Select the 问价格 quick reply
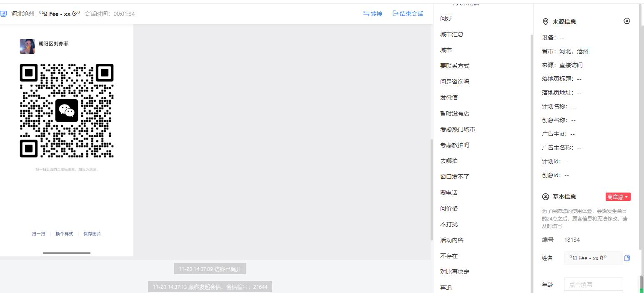Viewport: 644px width, 293px height. (449, 208)
